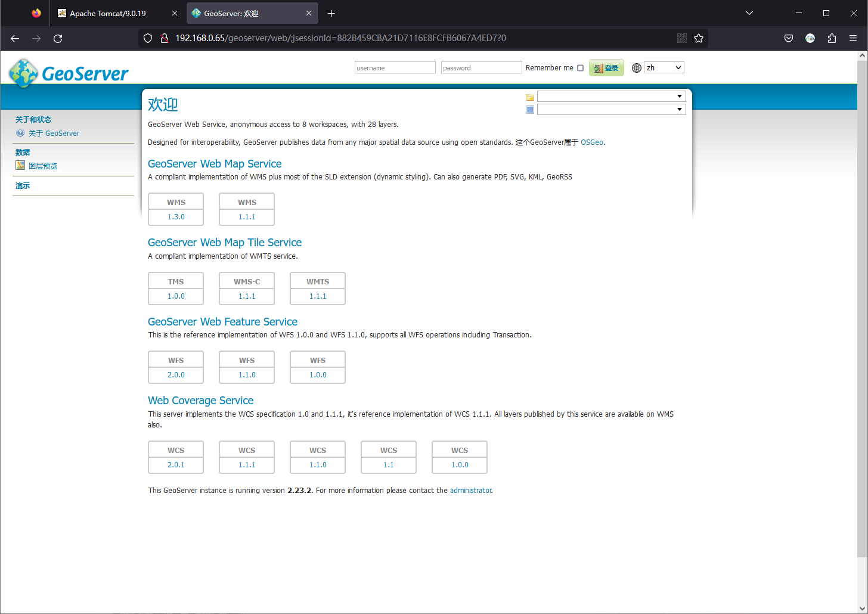Image resolution: width=868 pixels, height=614 pixels.
Task: Click the browser address bar URL
Action: [x=340, y=38]
